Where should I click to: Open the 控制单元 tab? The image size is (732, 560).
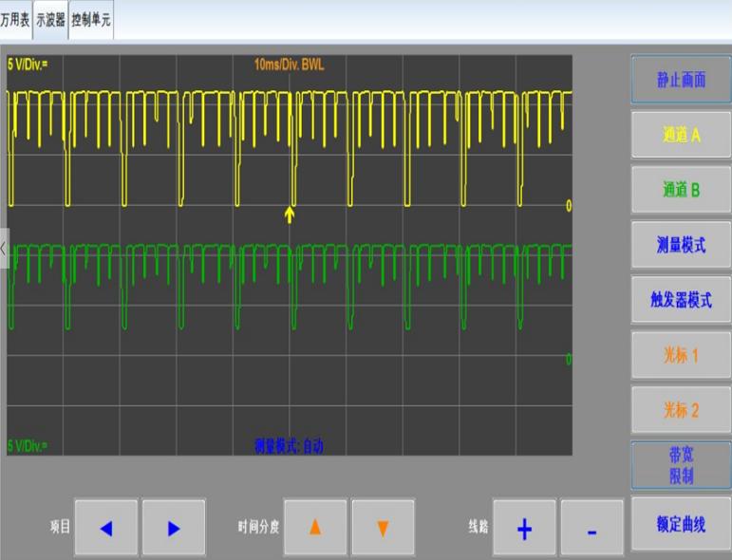click(x=91, y=20)
